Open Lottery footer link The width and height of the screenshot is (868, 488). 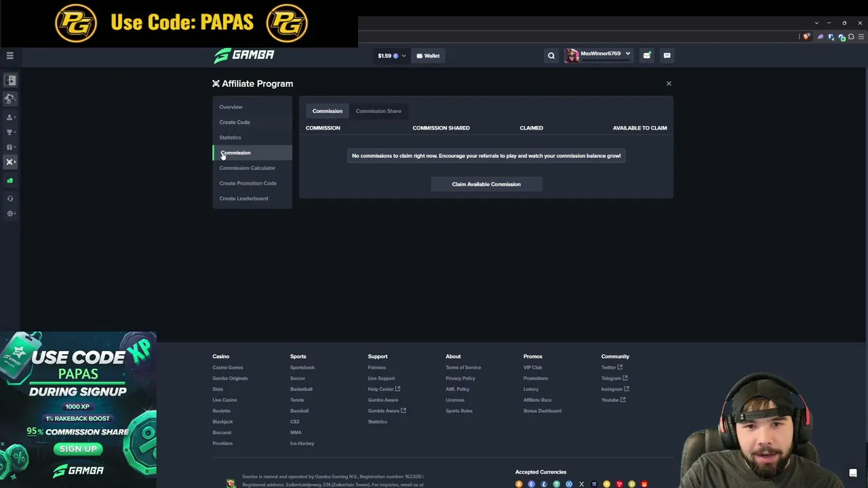[531, 389]
